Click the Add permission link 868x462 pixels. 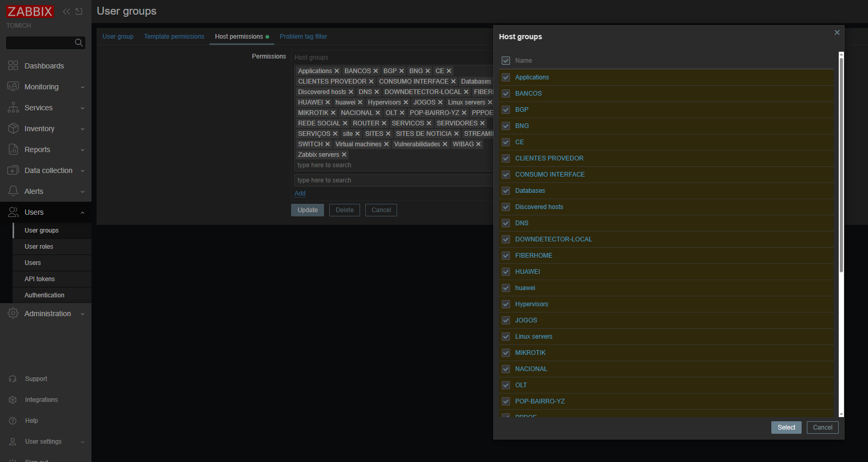pyautogui.click(x=300, y=193)
